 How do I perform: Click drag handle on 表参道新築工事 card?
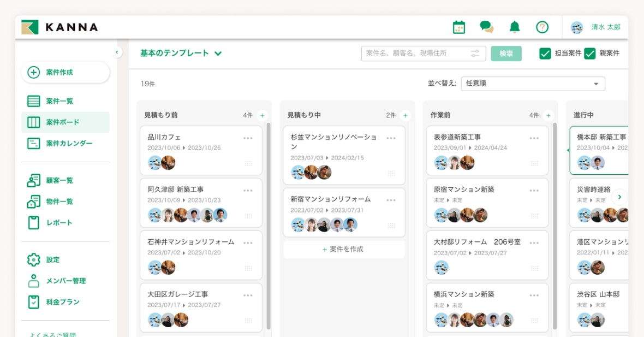[x=534, y=163]
